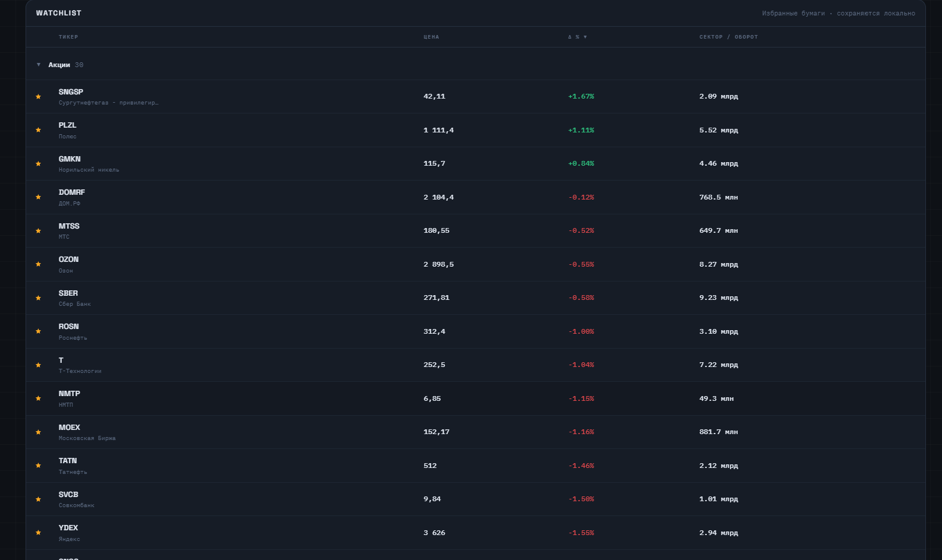
Task: Click the star next to OZON
Action: (x=39, y=264)
